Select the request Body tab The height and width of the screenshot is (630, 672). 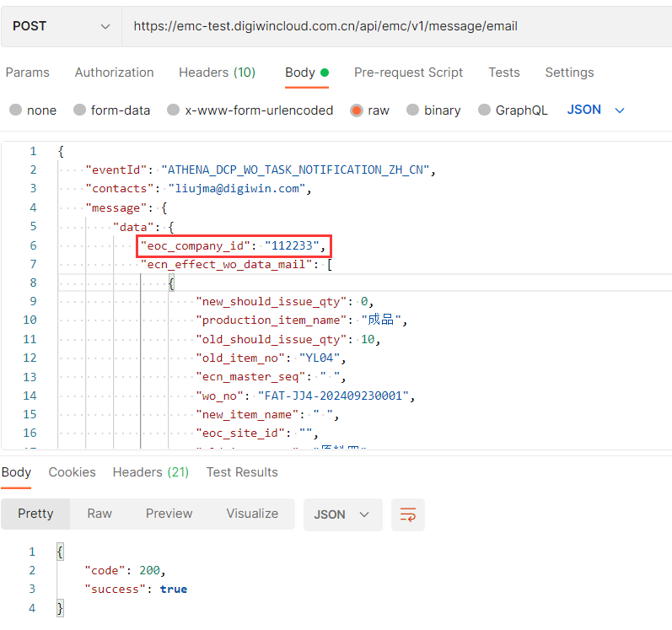307,73
